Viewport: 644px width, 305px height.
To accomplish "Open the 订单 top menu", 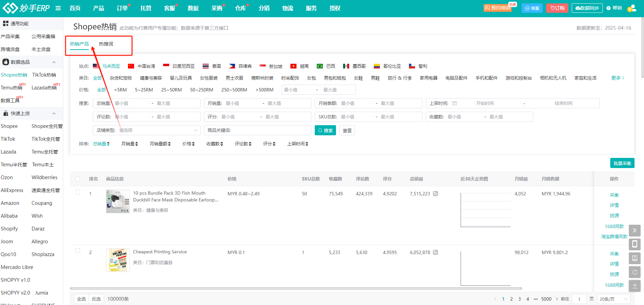I will coord(122,8).
